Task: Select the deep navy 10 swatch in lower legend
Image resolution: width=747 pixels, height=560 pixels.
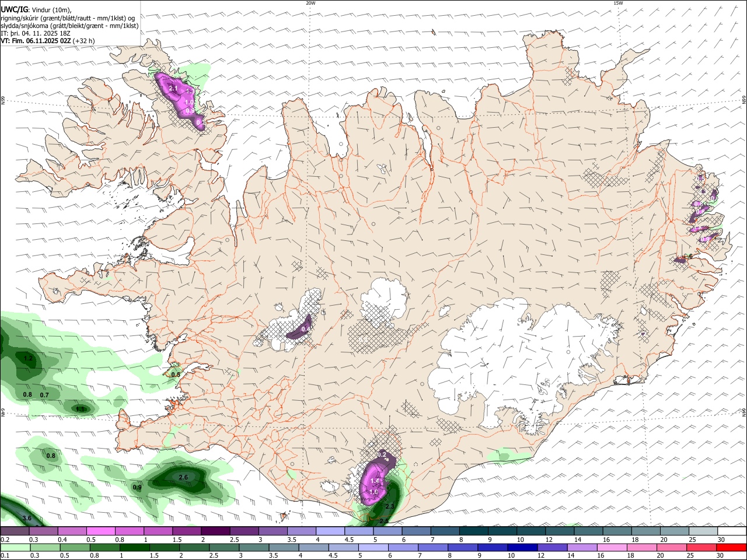Action: click(522, 547)
